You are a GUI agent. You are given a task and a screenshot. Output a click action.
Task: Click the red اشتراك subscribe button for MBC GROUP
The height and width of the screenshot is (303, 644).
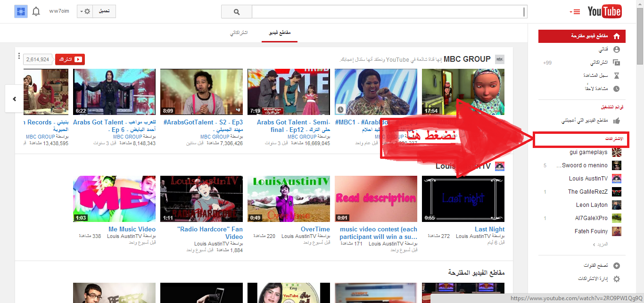pos(70,59)
